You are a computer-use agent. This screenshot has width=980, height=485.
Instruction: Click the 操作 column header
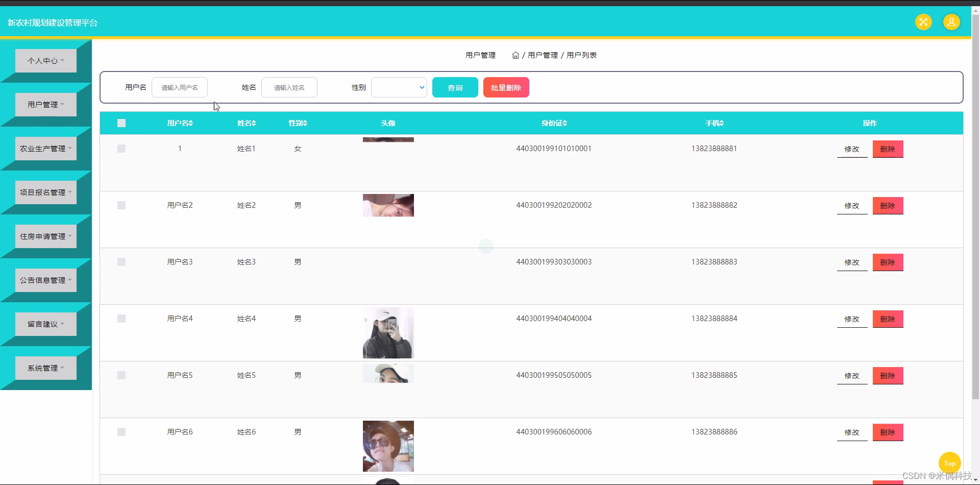[870, 123]
